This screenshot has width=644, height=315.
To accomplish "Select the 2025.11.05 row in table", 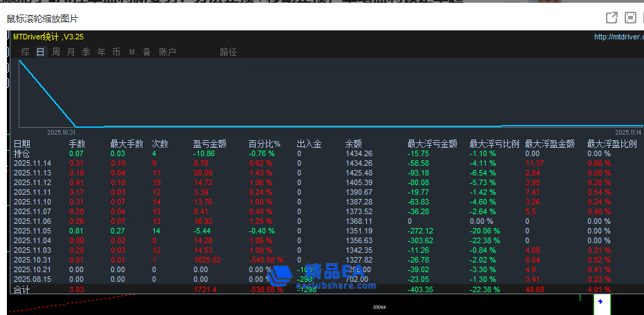I will click(32, 231).
